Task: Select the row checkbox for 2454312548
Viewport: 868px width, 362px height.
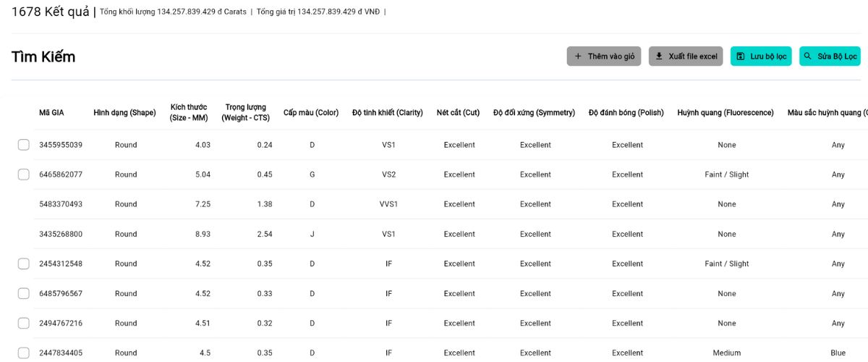Action: pos(24,264)
